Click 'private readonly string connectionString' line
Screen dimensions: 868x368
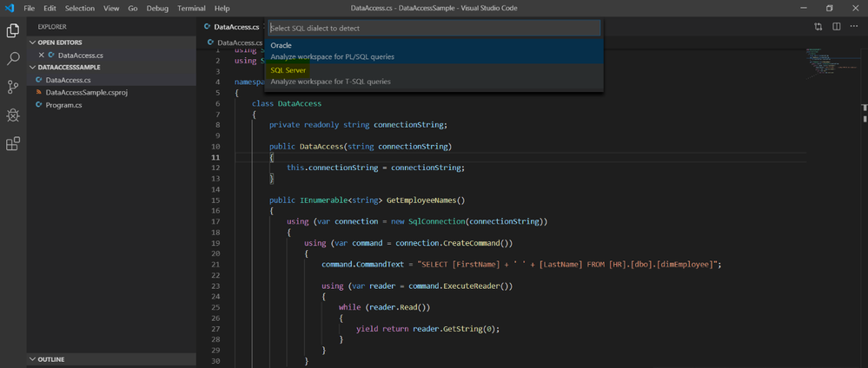pos(358,124)
